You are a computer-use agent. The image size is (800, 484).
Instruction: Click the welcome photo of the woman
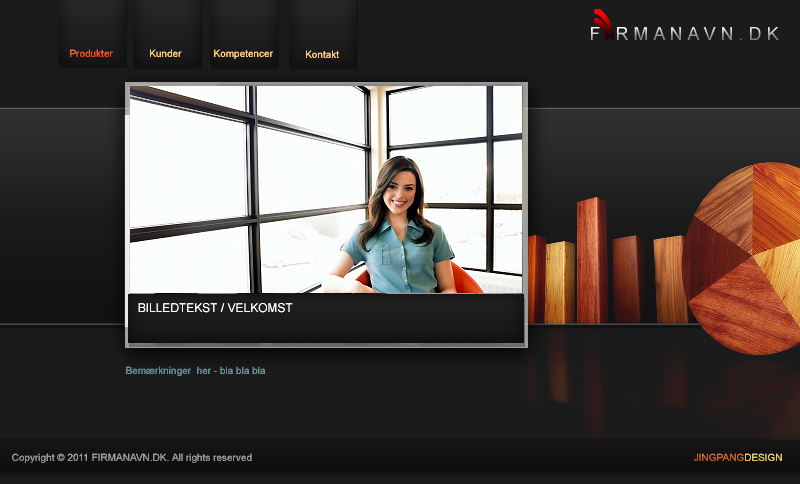(x=326, y=189)
